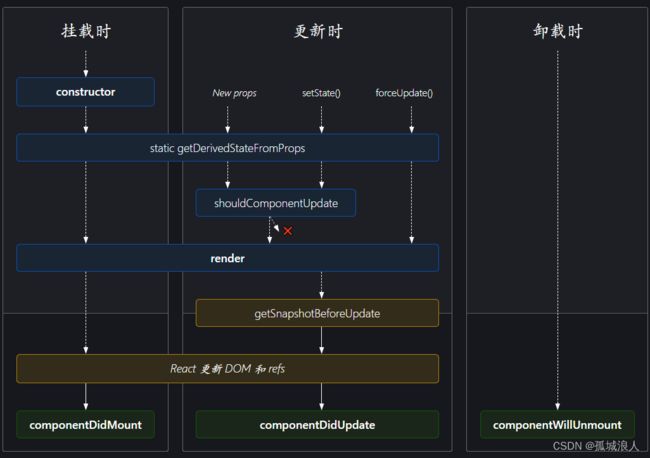Click the constructor box

pos(85,92)
